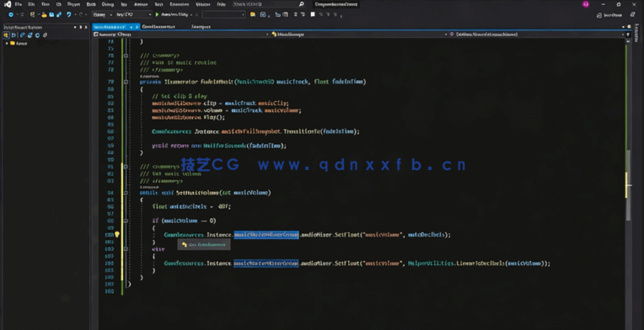Navigate backward using the toolbar back arrow

[x=11, y=14]
